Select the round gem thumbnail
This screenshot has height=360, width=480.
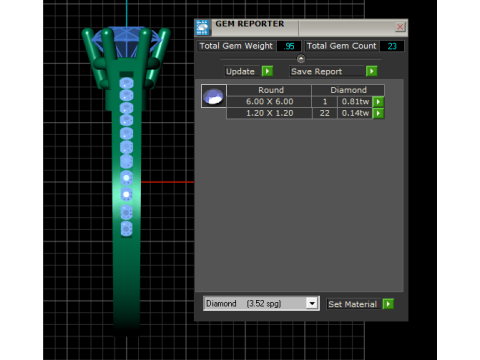(214, 96)
